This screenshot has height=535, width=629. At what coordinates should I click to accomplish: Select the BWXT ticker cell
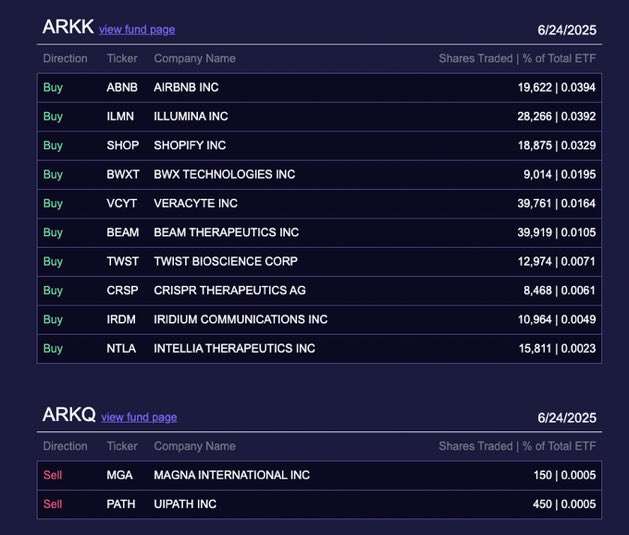point(123,174)
